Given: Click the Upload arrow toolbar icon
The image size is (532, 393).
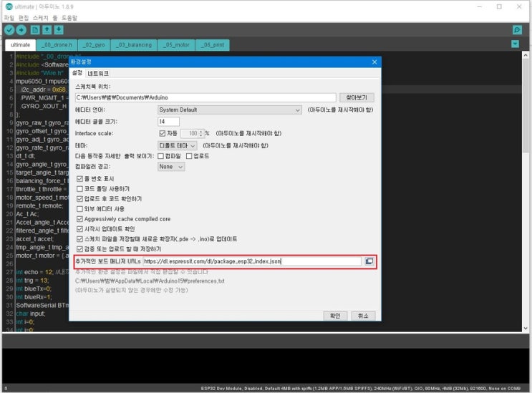Looking at the screenshot, I should [x=21, y=30].
